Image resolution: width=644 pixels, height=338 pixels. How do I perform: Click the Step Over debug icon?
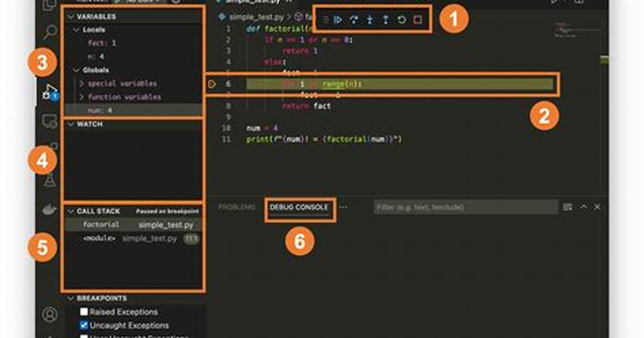(354, 19)
